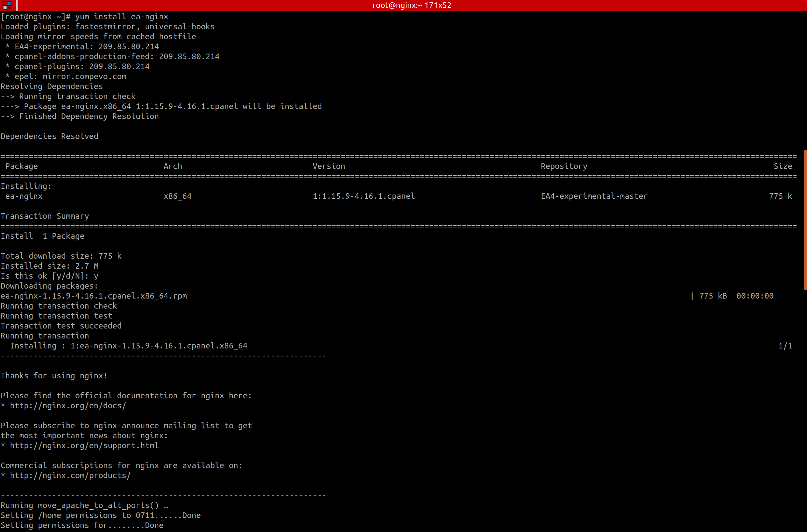Click the 'EA4-experimental: 209.85.80.214' mirror line
Viewport: 807px width, 532px height.
[x=82, y=47]
